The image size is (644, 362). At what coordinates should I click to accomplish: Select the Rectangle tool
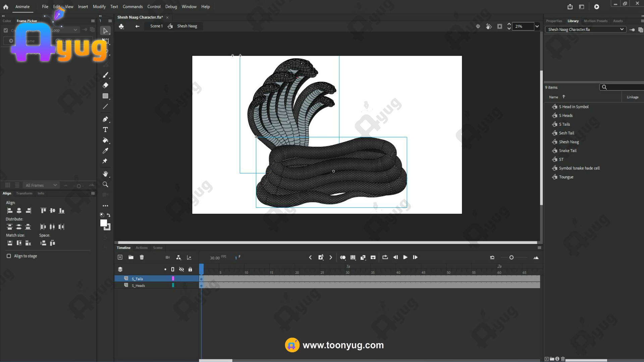tap(105, 96)
